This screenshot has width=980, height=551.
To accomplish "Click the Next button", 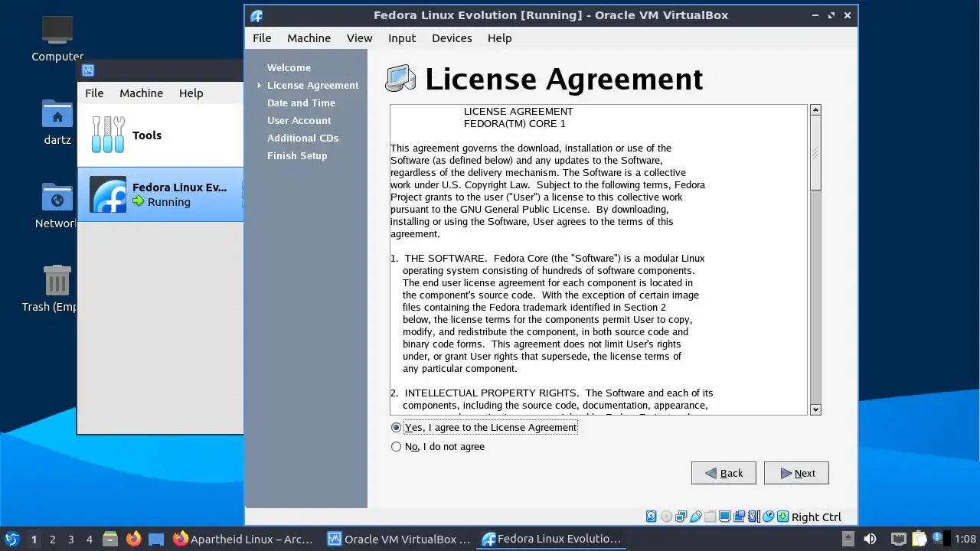I will coord(796,473).
